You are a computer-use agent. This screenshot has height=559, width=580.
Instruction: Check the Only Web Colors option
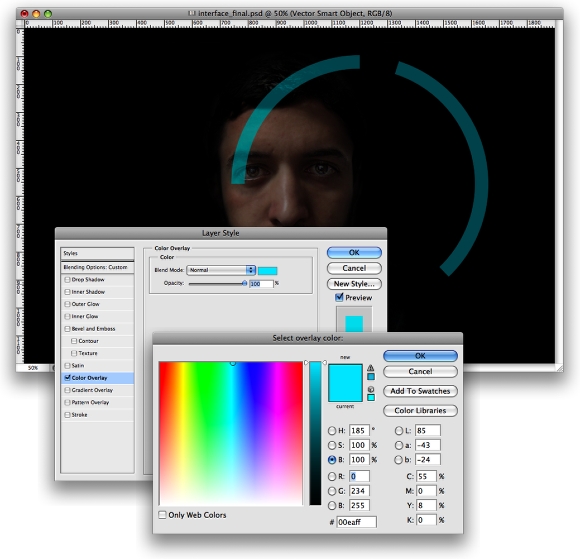pyautogui.click(x=162, y=515)
